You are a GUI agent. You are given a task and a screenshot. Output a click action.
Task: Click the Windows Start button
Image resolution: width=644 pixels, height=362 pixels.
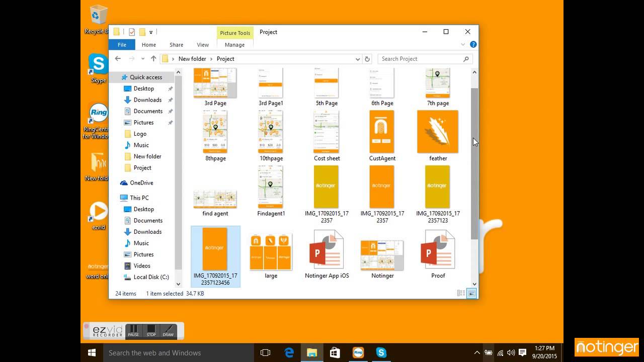[92, 352]
